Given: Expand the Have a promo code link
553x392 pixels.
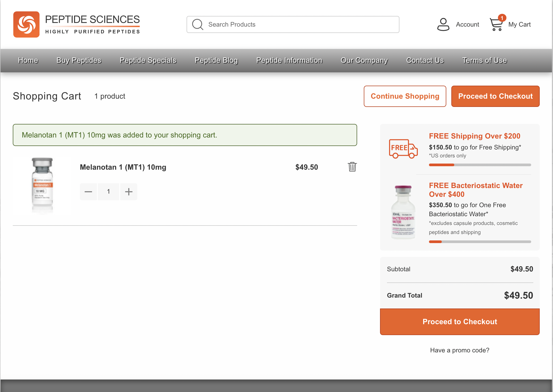Looking at the screenshot, I should coord(460,350).
